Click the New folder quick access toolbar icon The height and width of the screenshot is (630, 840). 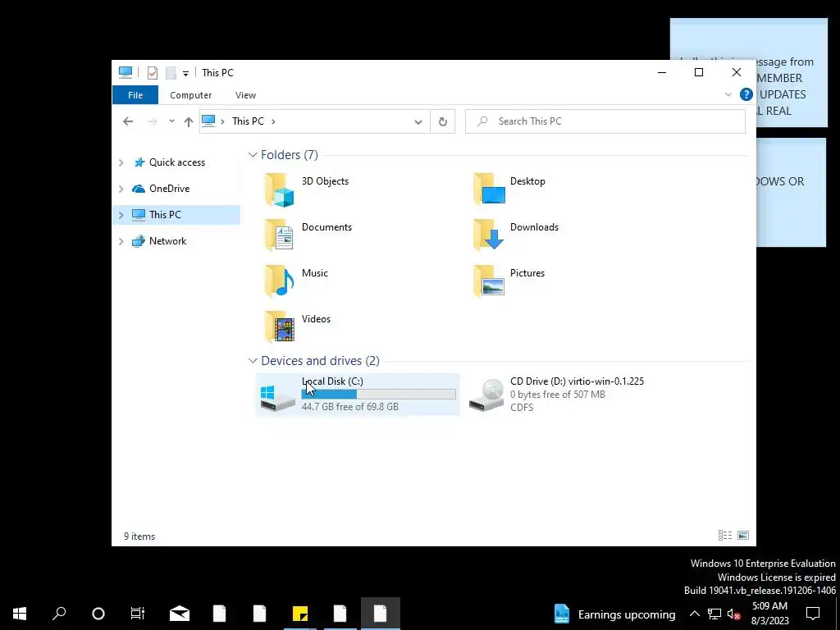tap(171, 73)
